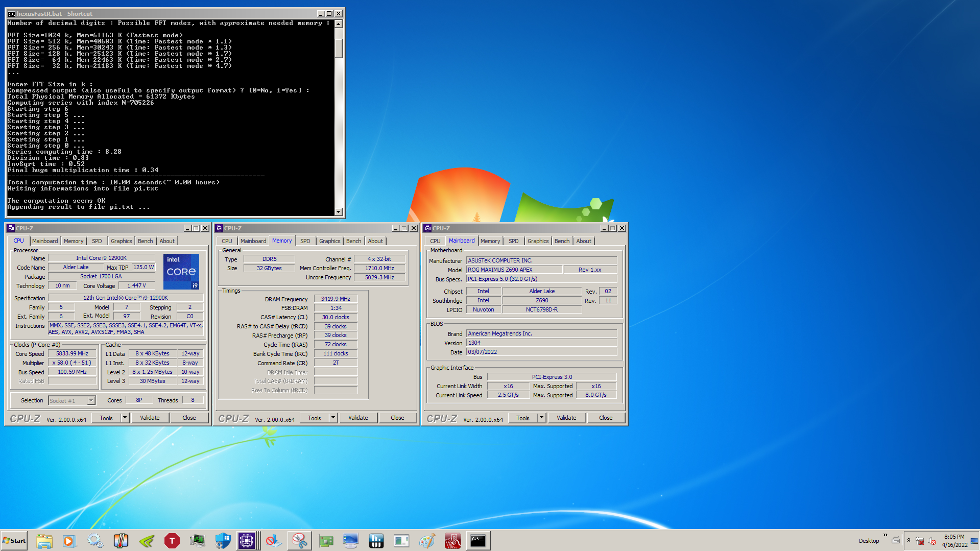
Task: Click Validate in the right CPU-Z window
Action: pyautogui.click(x=566, y=418)
